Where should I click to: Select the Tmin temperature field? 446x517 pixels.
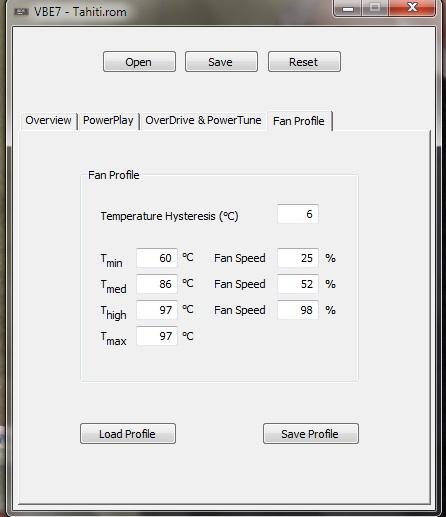[157, 258]
